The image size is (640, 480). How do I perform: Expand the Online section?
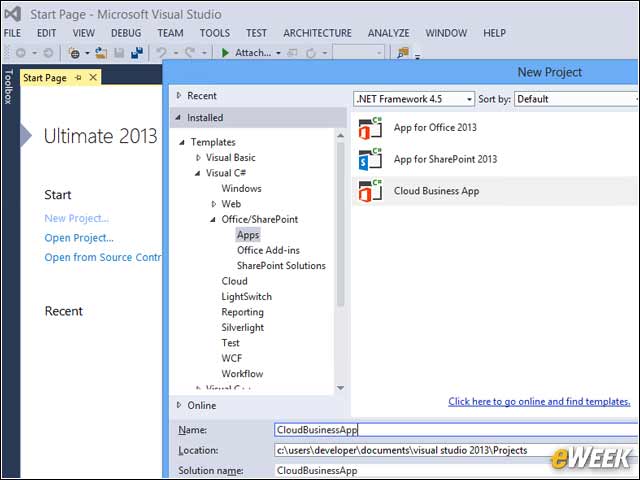point(179,405)
